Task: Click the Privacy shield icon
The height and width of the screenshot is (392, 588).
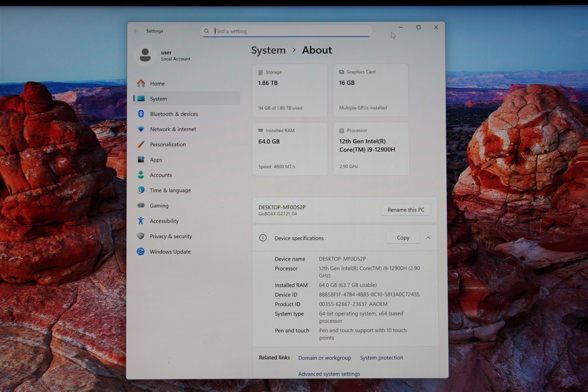Action: point(140,236)
